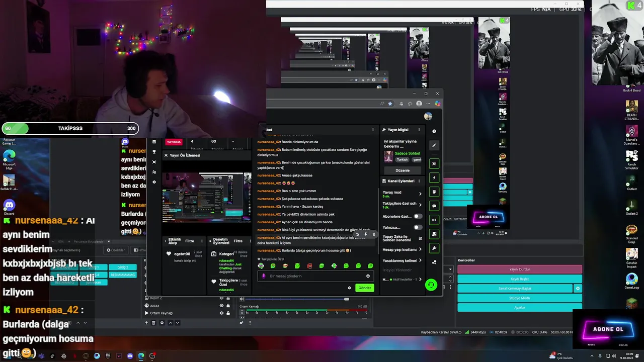This screenshot has width=644, height=362.
Task: Select the red angry emote in emote row
Action: 309,266
